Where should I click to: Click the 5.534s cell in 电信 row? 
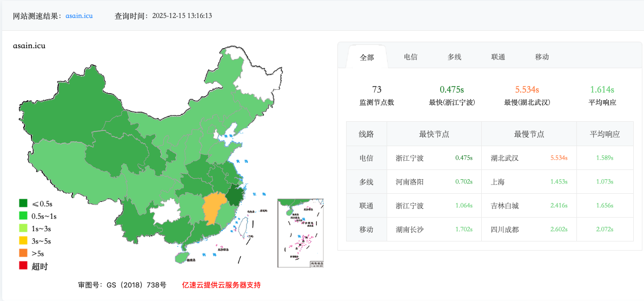tap(559, 158)
